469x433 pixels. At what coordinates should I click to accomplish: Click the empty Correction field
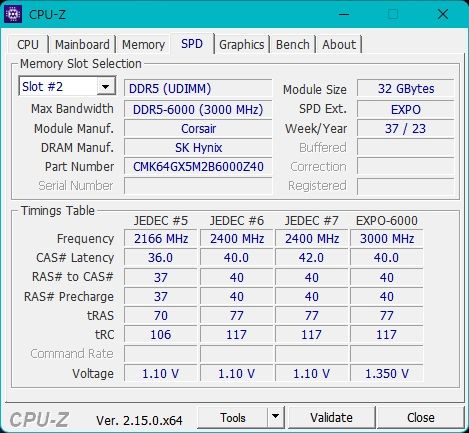click(x=406, y=167)
